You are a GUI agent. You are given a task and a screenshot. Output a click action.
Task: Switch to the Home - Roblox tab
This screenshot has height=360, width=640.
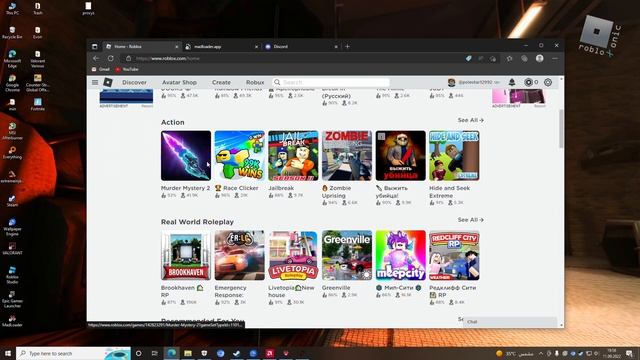141,47
